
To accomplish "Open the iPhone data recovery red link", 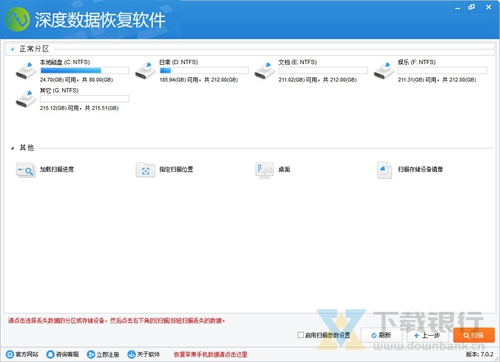I will click(210, 355).
